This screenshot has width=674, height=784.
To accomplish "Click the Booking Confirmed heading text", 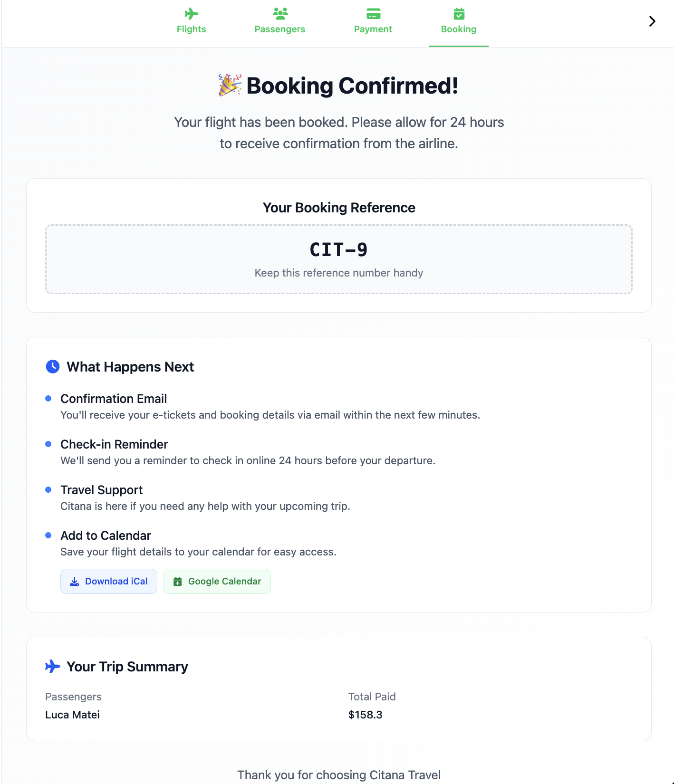I will (352, 86).
